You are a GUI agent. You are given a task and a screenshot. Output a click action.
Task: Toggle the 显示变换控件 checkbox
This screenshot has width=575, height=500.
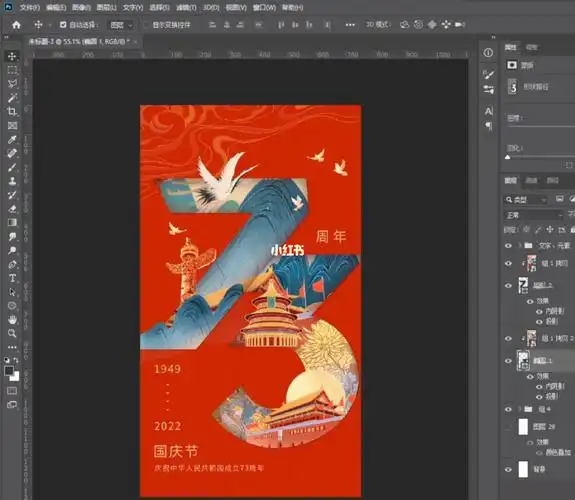146,25
